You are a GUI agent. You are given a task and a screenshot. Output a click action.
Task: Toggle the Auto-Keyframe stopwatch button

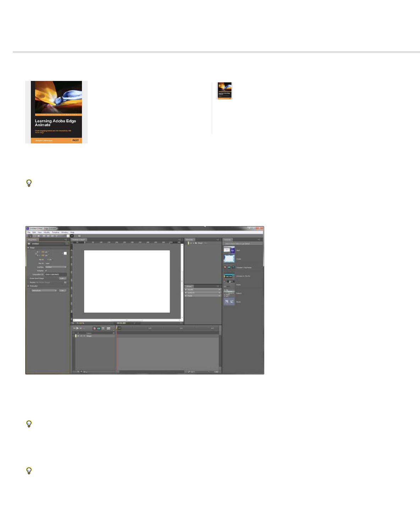[x=94, y=328]
